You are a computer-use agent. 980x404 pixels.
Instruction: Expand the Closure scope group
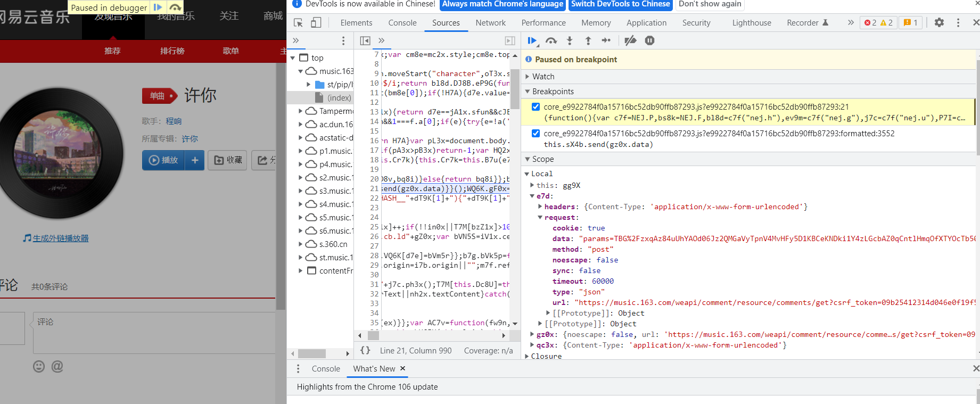[527, 356]
